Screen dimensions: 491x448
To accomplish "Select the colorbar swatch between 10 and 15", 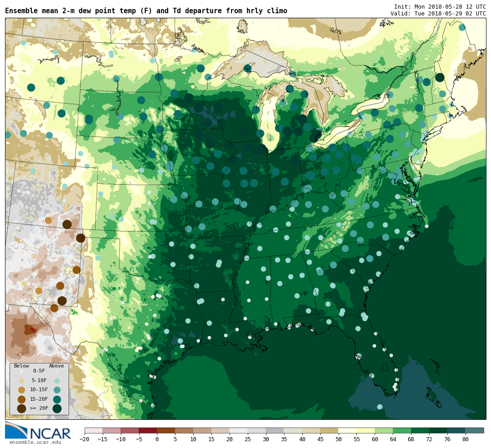I will (202, 430).
